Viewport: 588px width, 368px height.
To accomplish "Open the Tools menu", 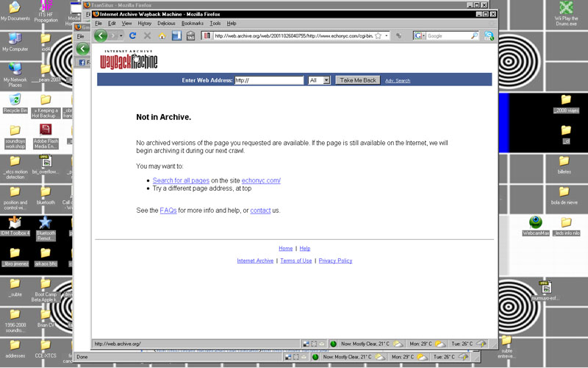I will 215,24.
